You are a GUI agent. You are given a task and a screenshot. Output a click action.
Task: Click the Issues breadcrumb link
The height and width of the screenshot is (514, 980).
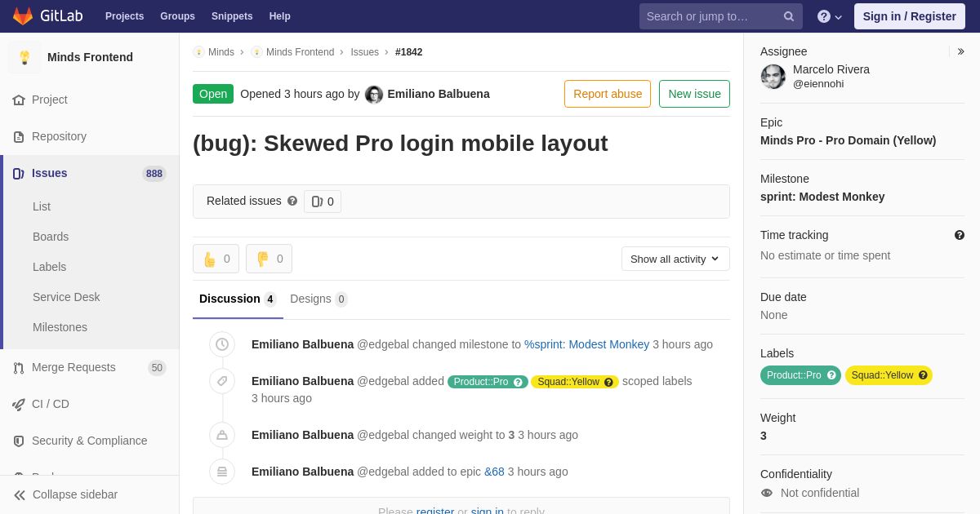[x=364, y=52]
